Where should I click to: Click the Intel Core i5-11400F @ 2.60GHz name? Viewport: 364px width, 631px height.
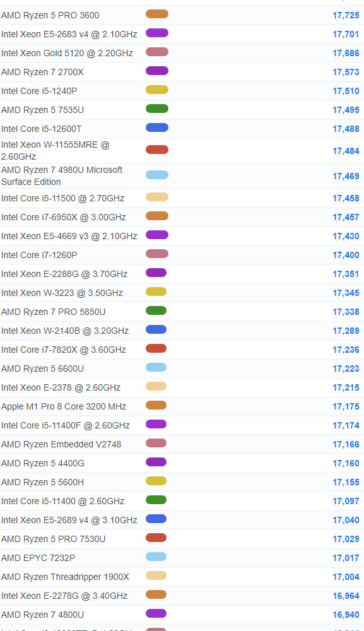[66, 425]
